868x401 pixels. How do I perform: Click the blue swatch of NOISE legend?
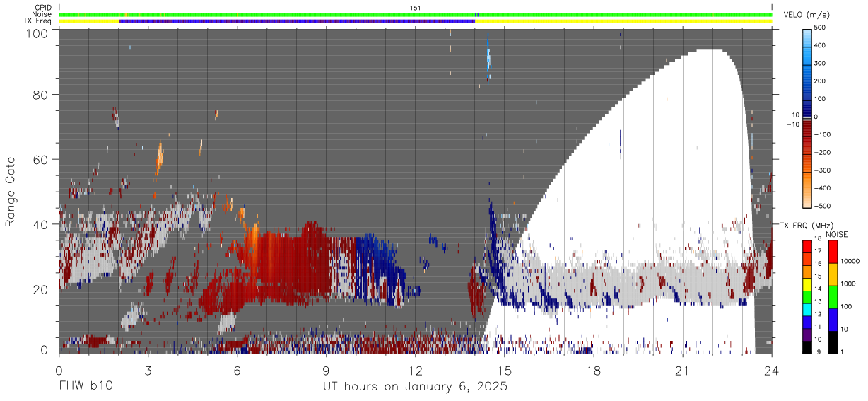[833, 320]
